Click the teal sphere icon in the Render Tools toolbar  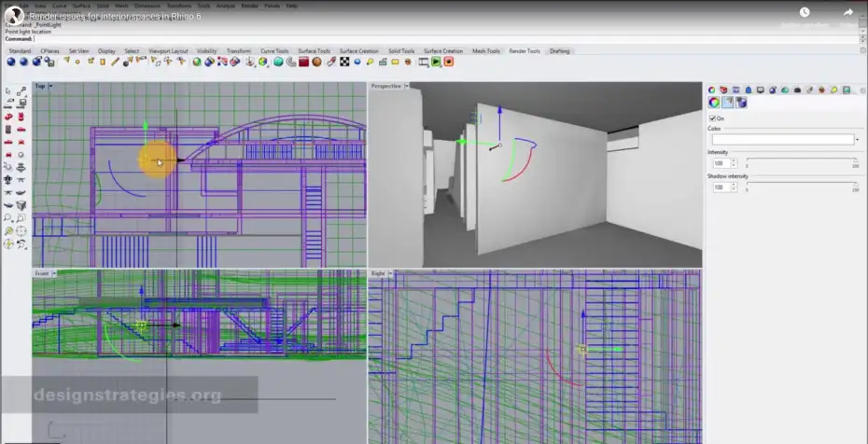[x=278, y=62]
